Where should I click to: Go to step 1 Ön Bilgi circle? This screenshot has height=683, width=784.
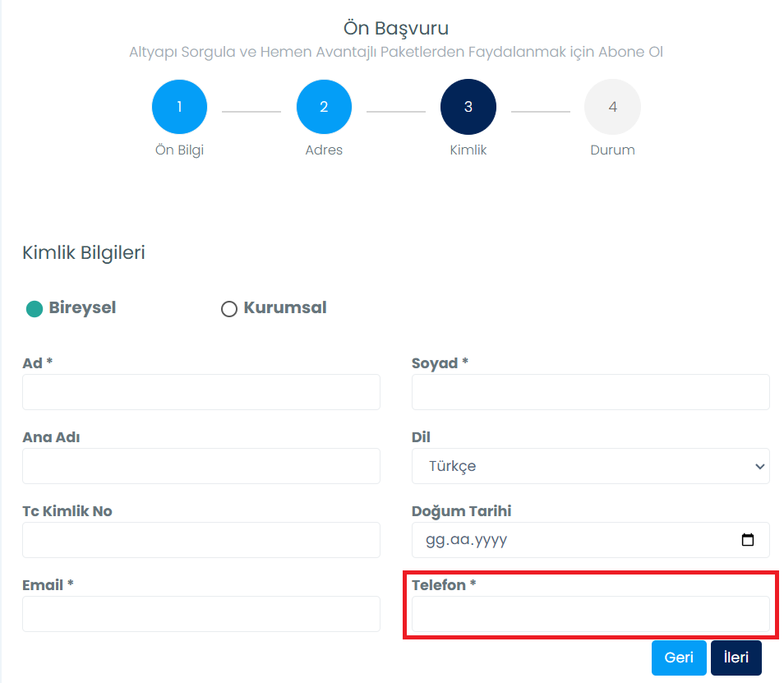179,107
